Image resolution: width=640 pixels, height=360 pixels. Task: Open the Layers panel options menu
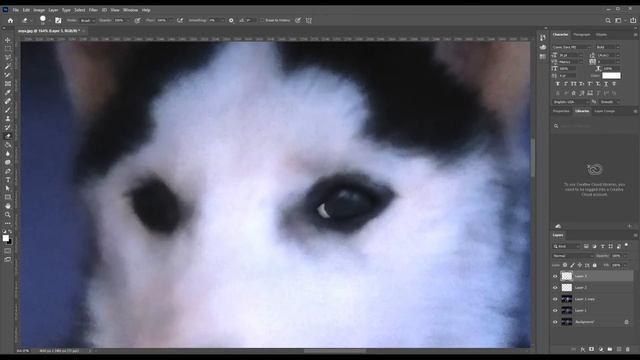635,236
